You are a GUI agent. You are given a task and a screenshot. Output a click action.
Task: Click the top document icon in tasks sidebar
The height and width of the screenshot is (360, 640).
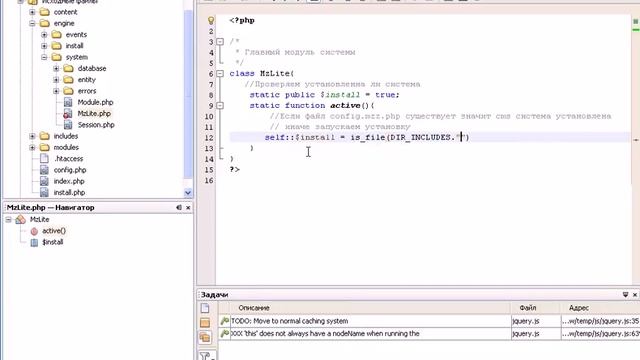point(205,308)
